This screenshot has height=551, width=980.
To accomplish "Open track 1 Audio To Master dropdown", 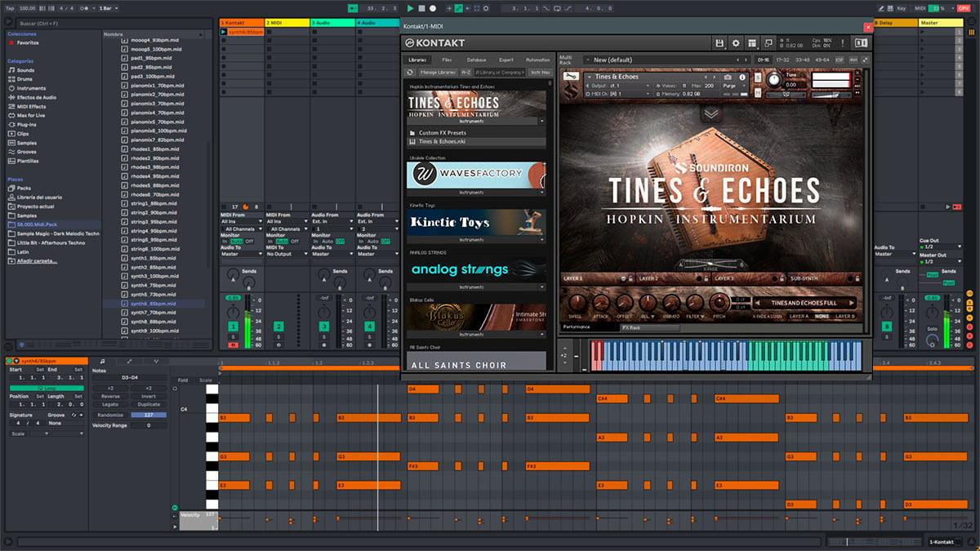I will pyautogui.click(x=242, y=254).
